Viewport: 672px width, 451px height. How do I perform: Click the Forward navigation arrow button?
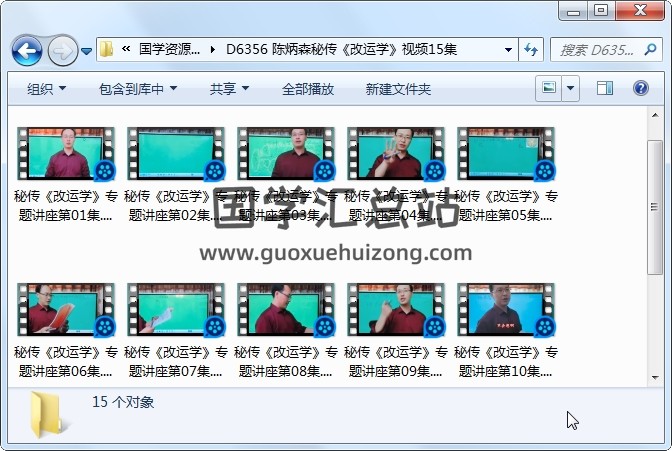tap(62, 49)
